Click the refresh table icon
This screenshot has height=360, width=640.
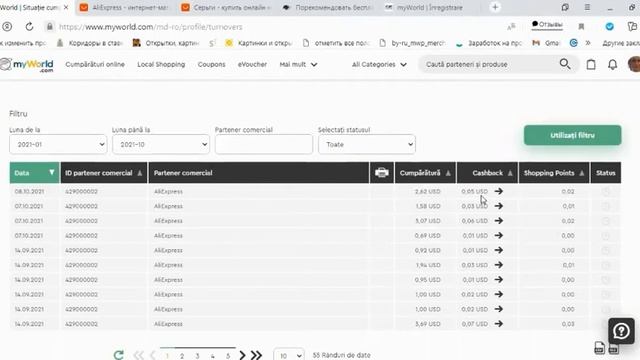[119, 355]
